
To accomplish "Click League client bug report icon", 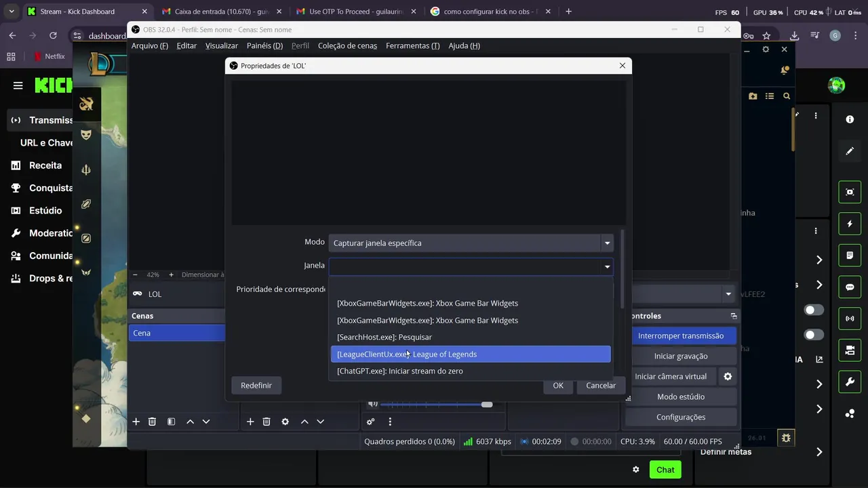I will pos(786,439).
